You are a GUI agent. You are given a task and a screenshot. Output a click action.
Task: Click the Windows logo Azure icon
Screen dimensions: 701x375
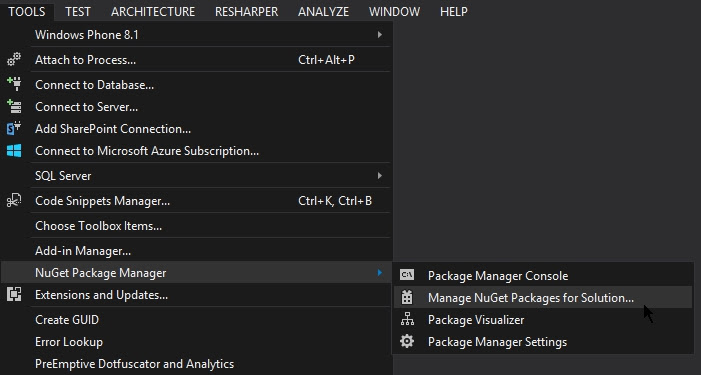point(14,151)
